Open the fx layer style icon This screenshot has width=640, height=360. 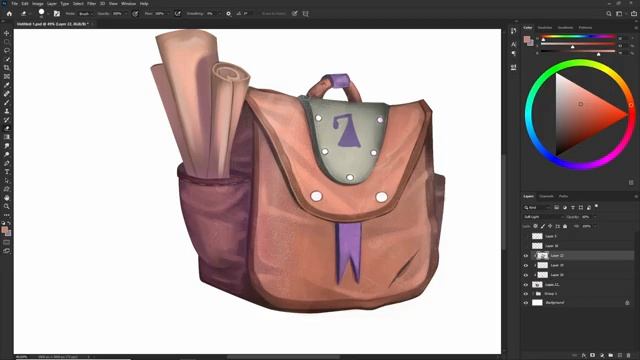tap(584, 356)
